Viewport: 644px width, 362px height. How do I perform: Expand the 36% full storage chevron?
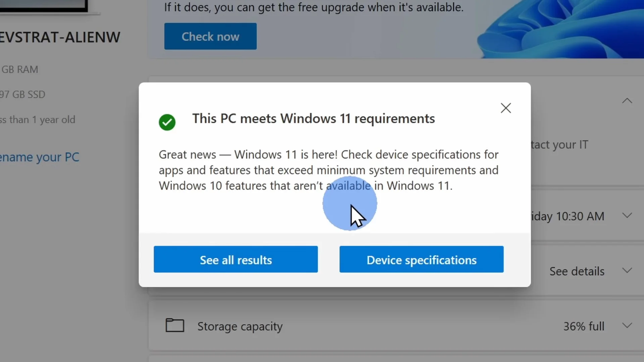[x=627, y=325]
